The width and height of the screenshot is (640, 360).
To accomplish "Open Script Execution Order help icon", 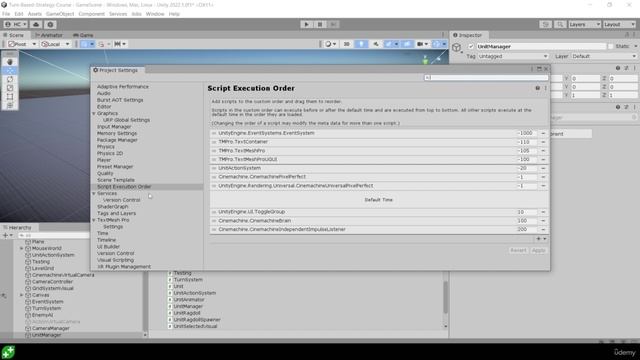I will click(538, 88).
